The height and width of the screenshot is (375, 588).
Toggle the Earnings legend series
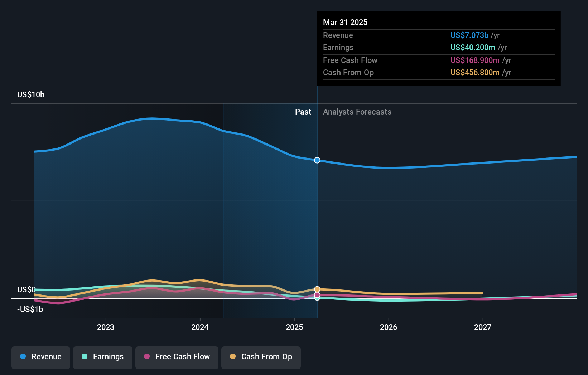[x=103, y=357]
